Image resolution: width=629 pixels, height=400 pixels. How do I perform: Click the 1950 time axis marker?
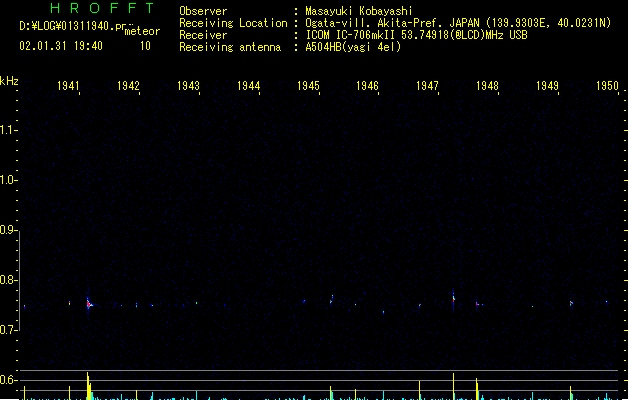tap(607, 86)
